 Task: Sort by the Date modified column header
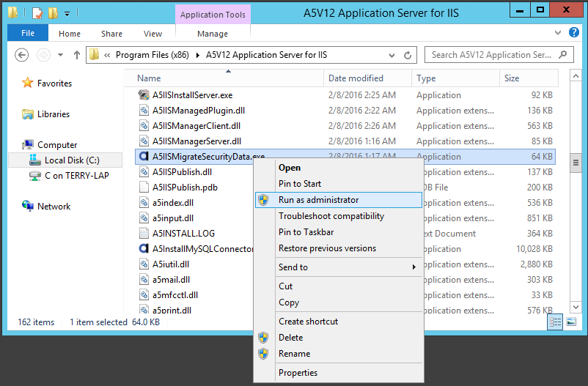click(x=367, y=78)
